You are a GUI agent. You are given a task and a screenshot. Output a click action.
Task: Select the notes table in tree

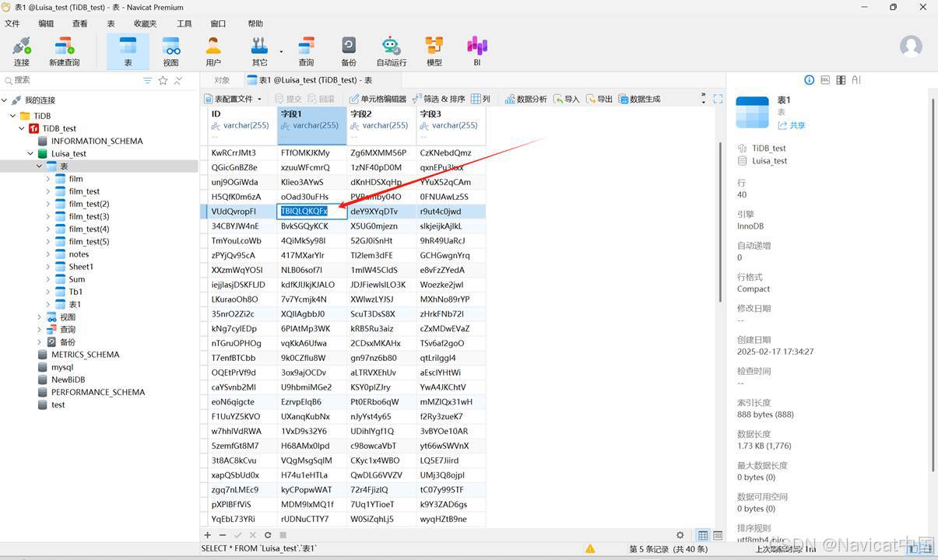(x=79, y=254)
